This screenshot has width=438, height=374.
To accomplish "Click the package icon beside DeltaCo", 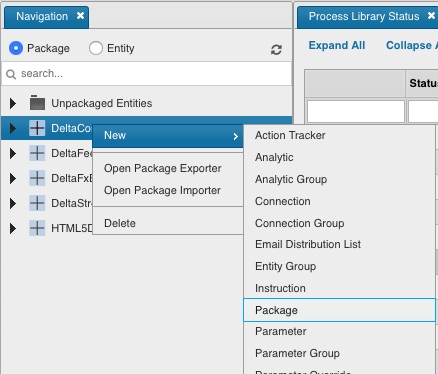I will pyautogui.click(x=37, y=128).
